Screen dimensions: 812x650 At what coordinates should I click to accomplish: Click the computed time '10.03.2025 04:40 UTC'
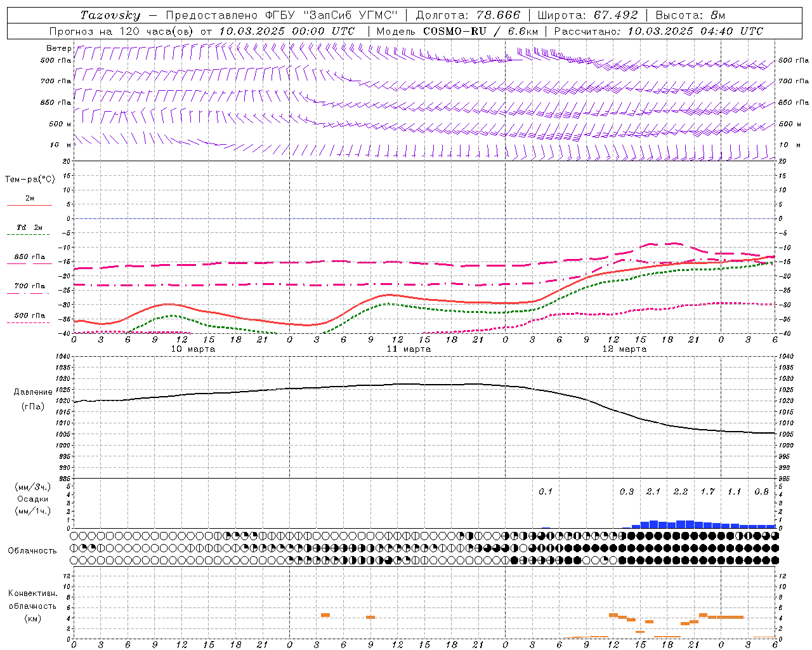[x=695, y=31]
